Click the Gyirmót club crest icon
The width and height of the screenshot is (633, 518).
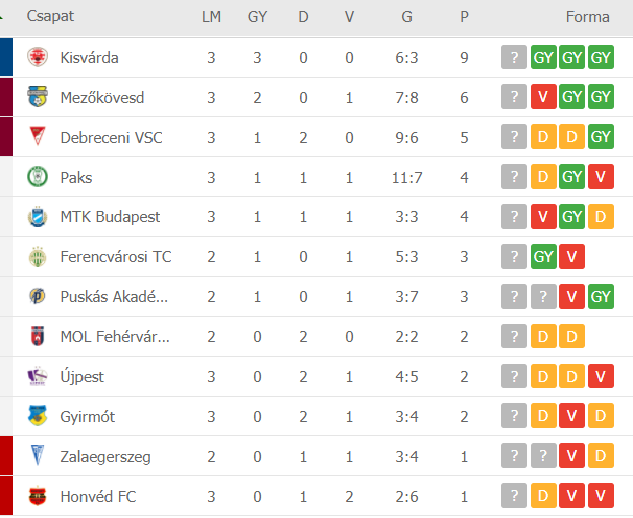point(37,417)
